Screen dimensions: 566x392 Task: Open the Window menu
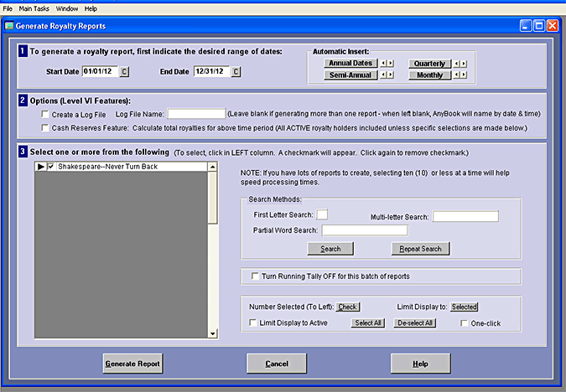(x=67, y=8)
